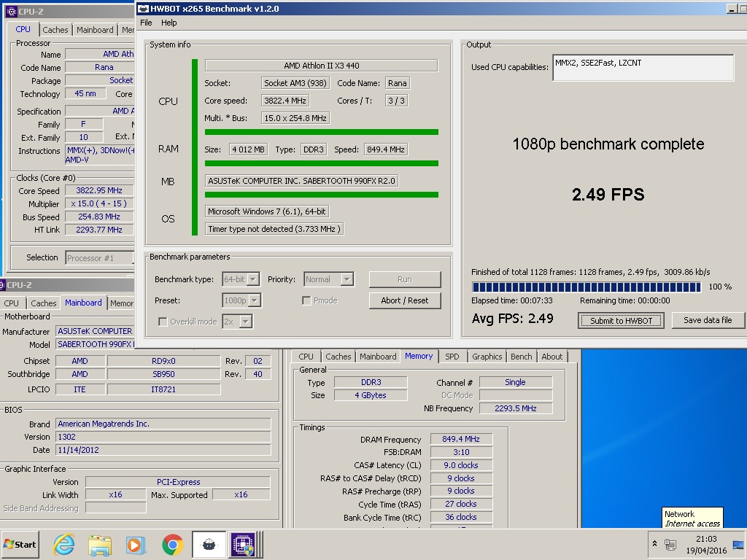
Task: Open SPD tab in memory CPU-Z window
Action: (452, 356)
